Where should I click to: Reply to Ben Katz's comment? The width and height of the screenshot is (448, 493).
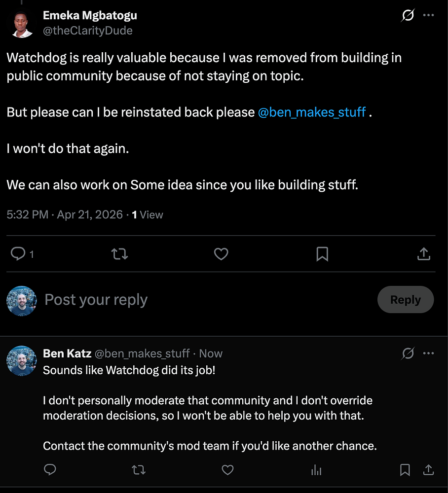coord(50,470)
